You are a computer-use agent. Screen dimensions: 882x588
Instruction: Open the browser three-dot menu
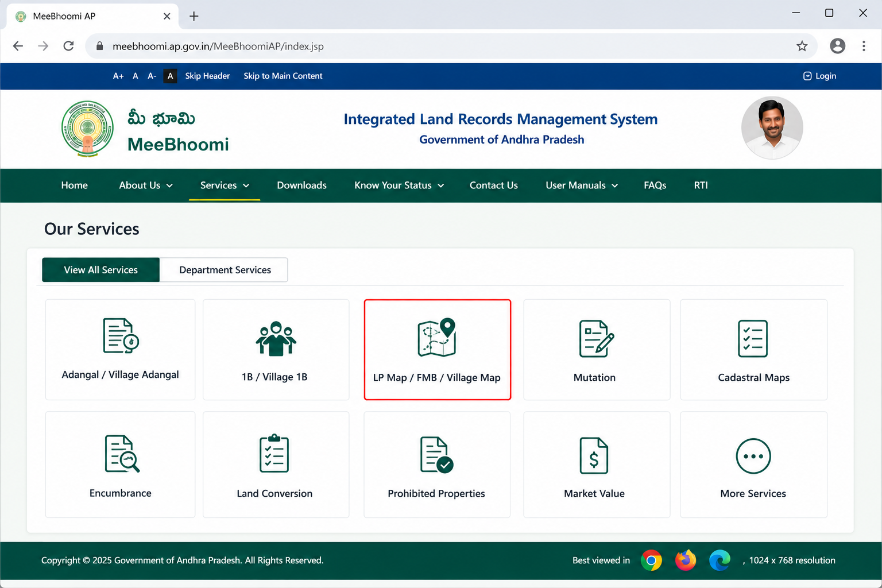click(864, 46)
